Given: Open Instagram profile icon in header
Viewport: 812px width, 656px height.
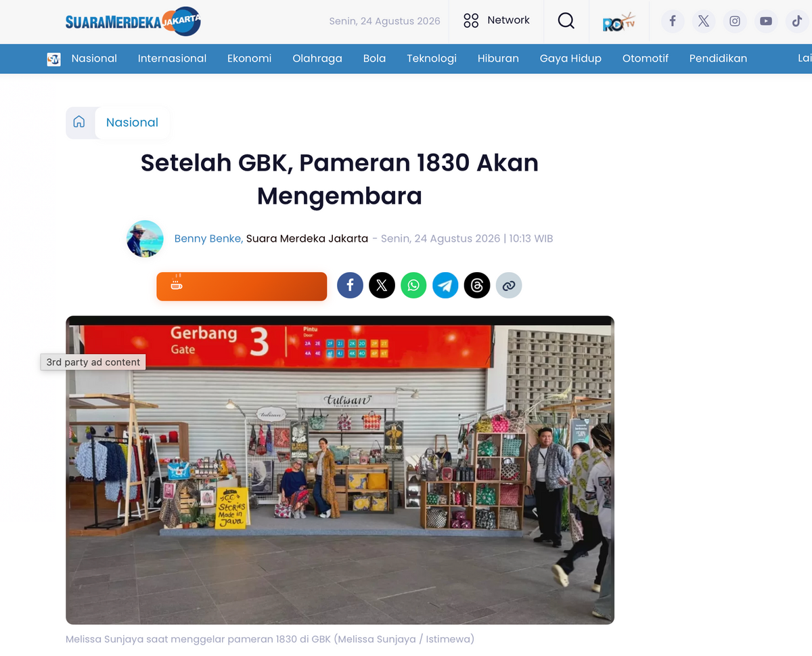Looking at the screenshot, I should 735,21.
